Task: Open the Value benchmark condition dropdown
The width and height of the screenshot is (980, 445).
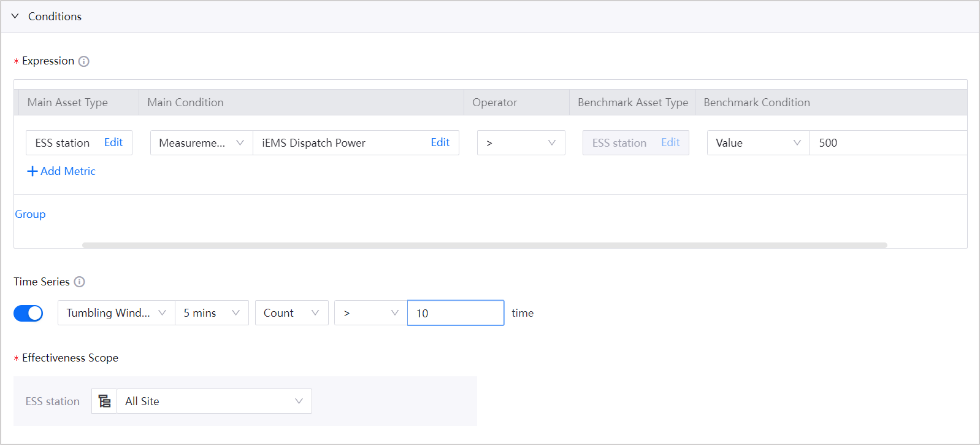Action: [x=758, y=143]
